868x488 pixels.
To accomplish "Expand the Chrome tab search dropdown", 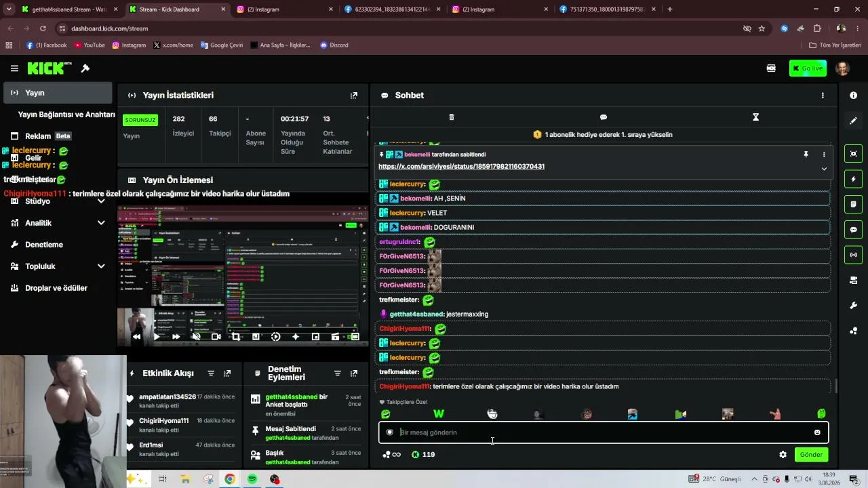I will point(9,9).
